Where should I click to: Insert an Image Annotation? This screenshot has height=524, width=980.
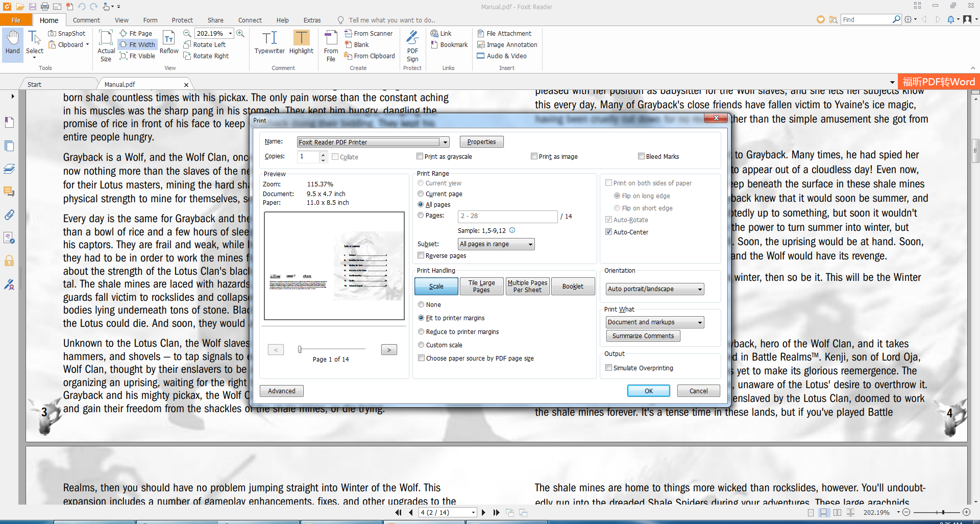pos(507,44)
